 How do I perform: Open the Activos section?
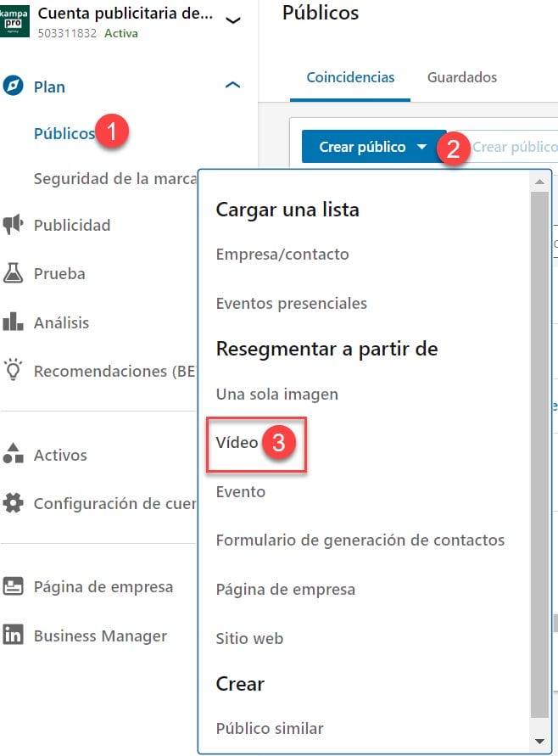tap(60, 455)
